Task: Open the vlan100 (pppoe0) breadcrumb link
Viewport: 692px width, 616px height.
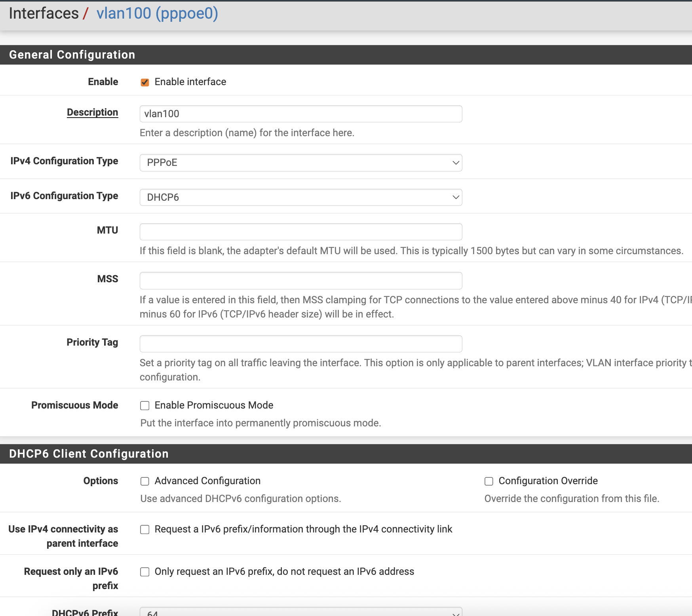Action: pyautogui.click(x=157, y=13)
